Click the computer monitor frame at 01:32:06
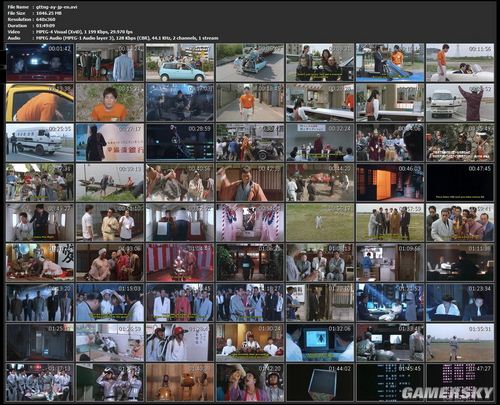The width and height of the screenshot is (500, 405). pyautogui.click(x=320, y=342)
